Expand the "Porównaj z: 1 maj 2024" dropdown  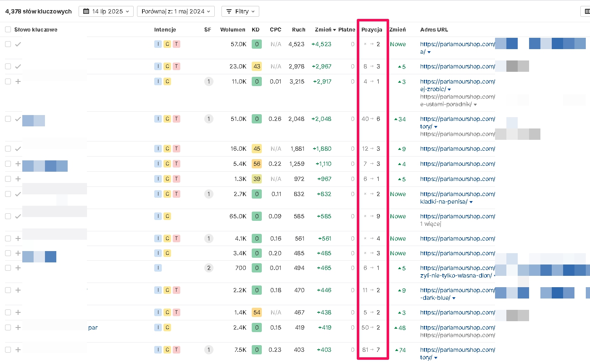(176, 11)
